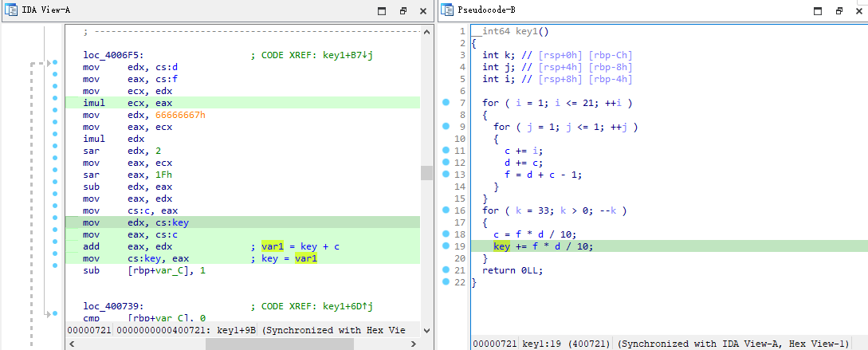This screenshot has height=350, width=868.
Task: Toggle breakpoint dot at pseudocode line 7
Action: [445, 103]
